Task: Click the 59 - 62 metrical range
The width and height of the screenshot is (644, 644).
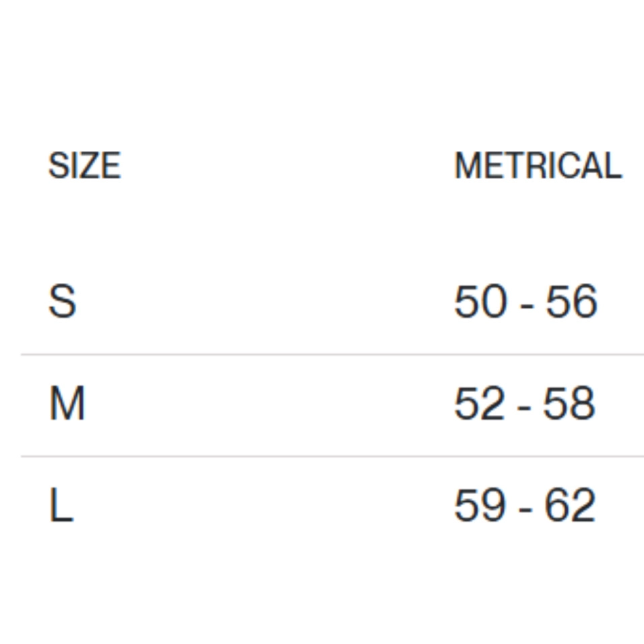Action: pyautogui.click(x=525, y=506)
